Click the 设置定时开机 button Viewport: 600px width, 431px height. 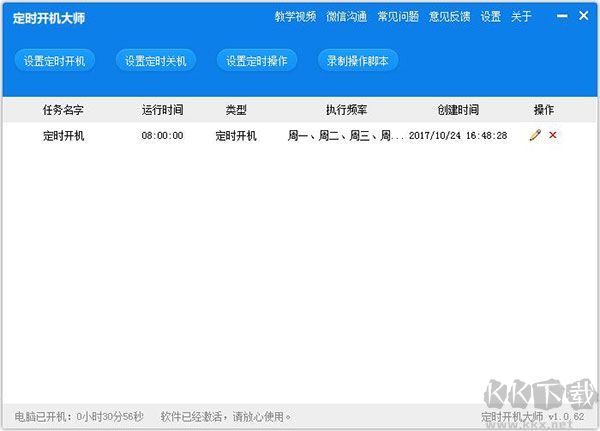coord(55,61)
